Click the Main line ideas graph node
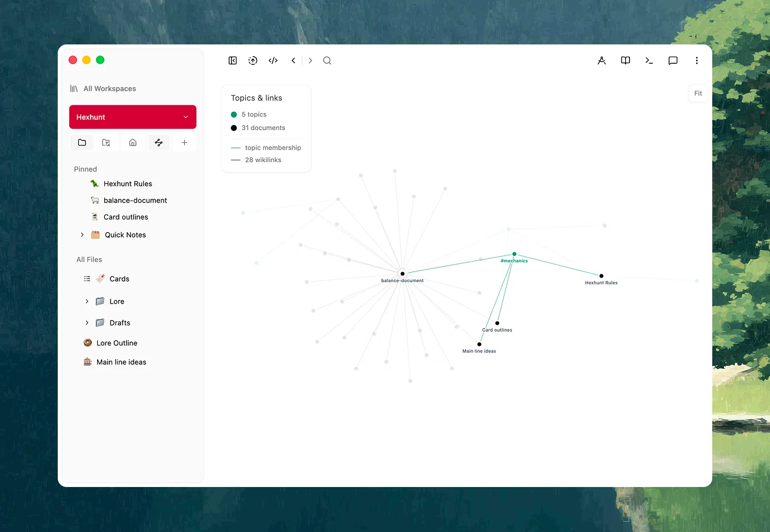The width and height of the screenshot is (770, 532). [x=480, y=344]
